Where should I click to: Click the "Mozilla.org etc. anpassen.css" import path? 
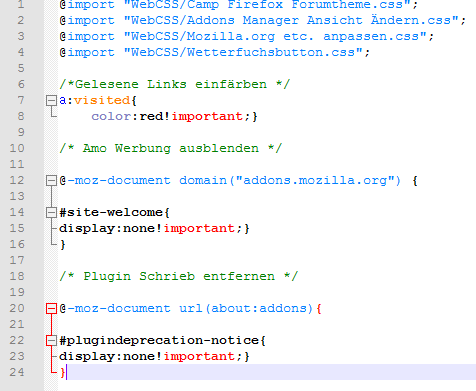click(x=275, y=36)
